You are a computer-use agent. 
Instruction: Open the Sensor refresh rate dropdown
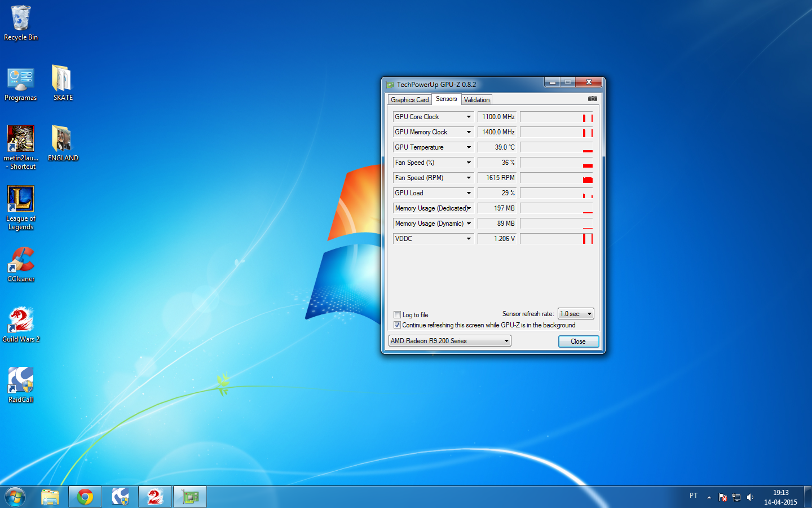pos(576,314)
